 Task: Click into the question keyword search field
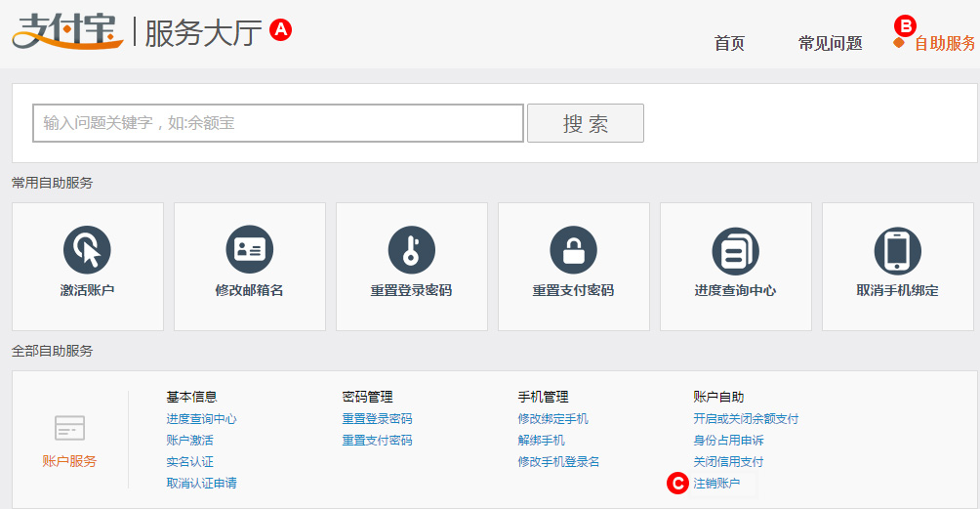click(278, 123)
